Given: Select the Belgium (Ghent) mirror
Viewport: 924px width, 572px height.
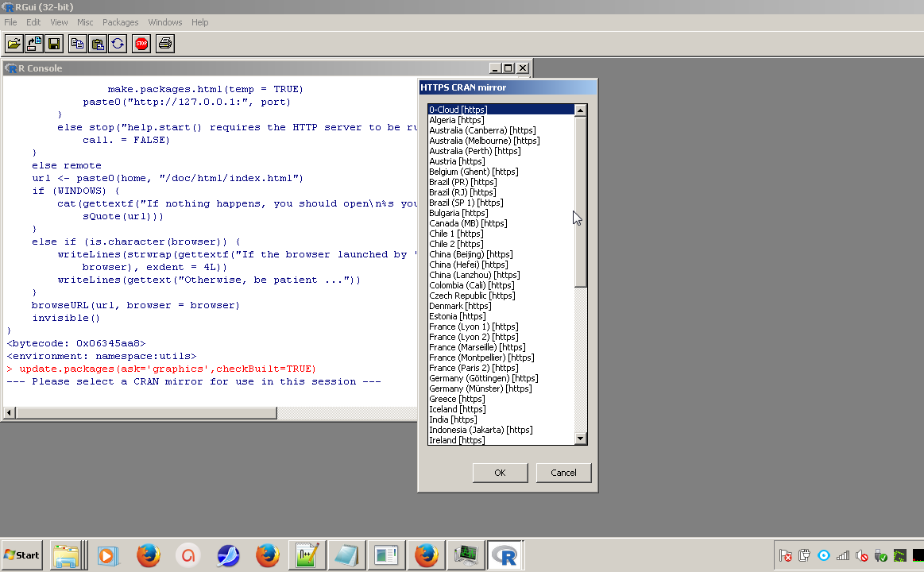Looking at the screenshot, I should (473, 172).
